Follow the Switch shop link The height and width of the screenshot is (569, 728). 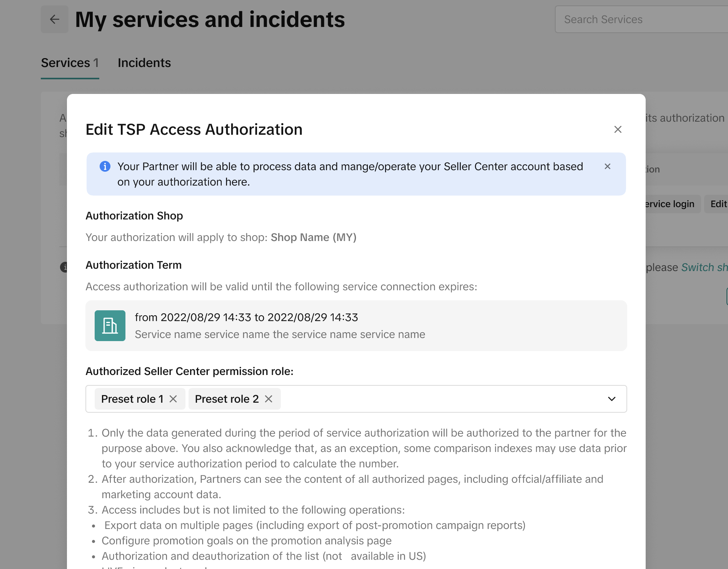click(x=704, y=267)
